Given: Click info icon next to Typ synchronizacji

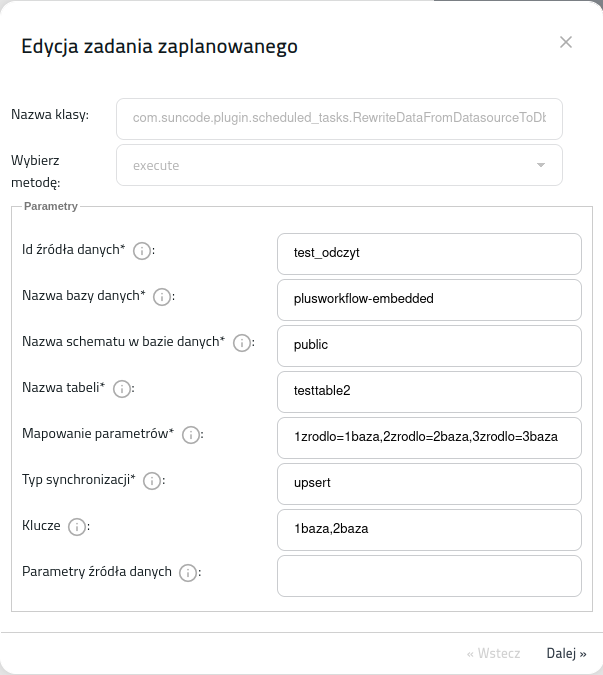Looking at the screenshot, I should tap(152, 481).
